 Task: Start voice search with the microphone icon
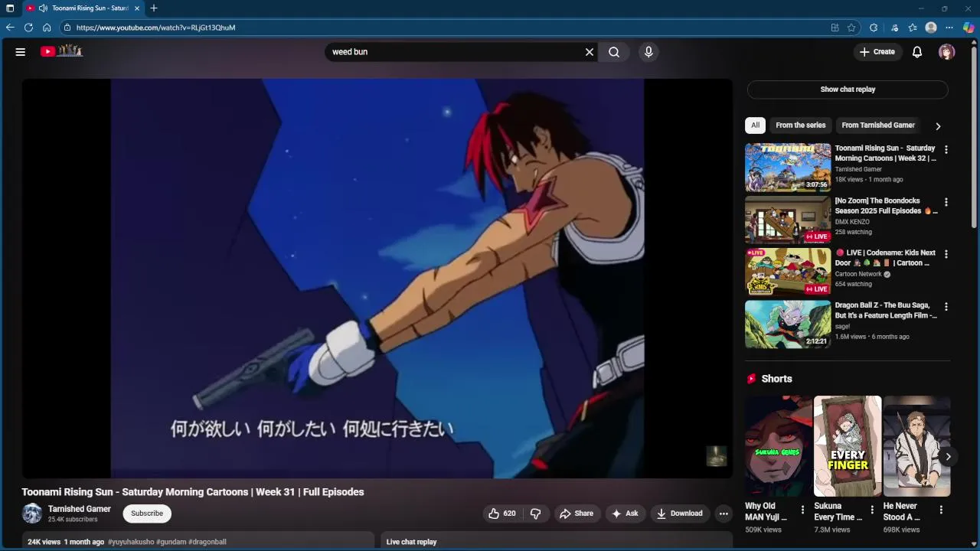(648, 52)
